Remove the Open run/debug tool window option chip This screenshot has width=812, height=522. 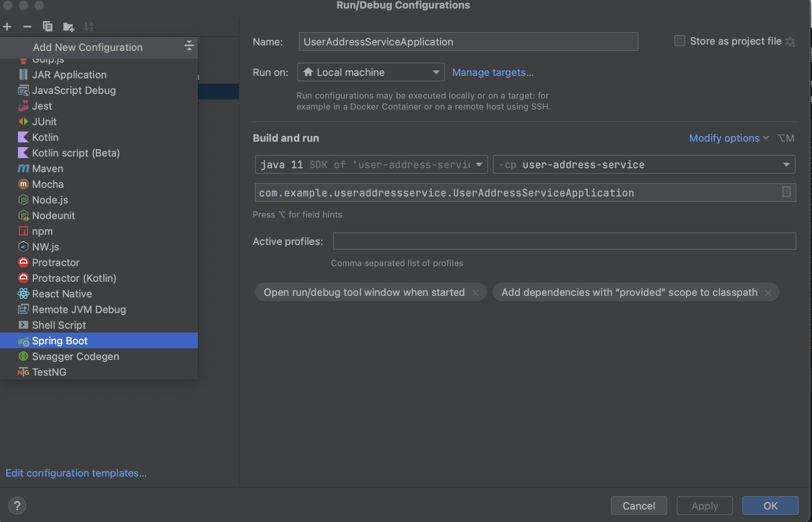point(476,293)
